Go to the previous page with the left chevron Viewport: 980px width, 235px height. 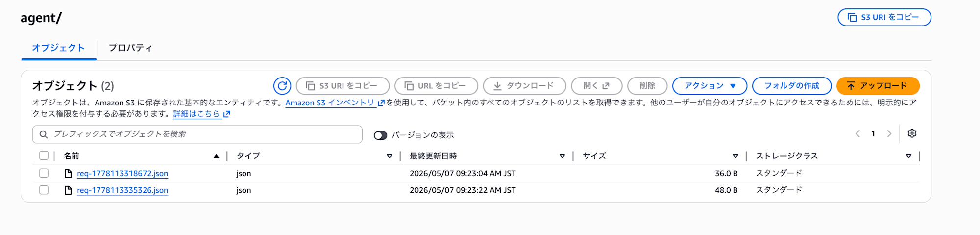tap(857, 133)
